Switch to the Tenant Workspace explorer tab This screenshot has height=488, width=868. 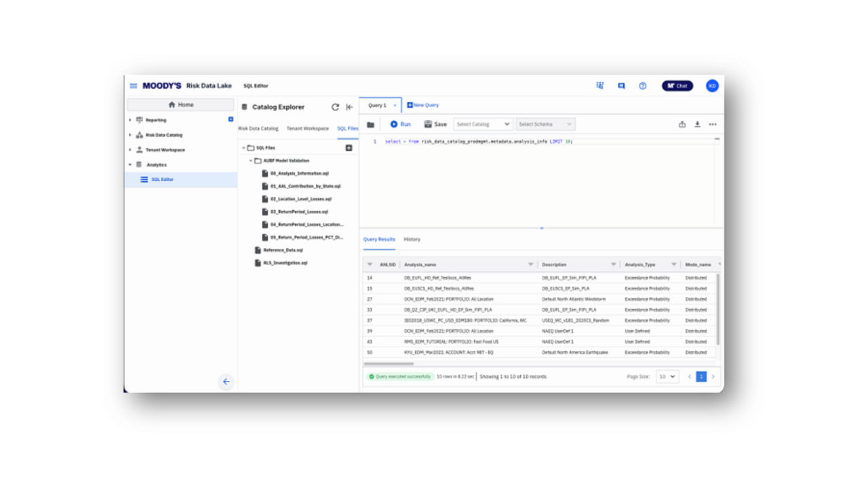point(308,128)
